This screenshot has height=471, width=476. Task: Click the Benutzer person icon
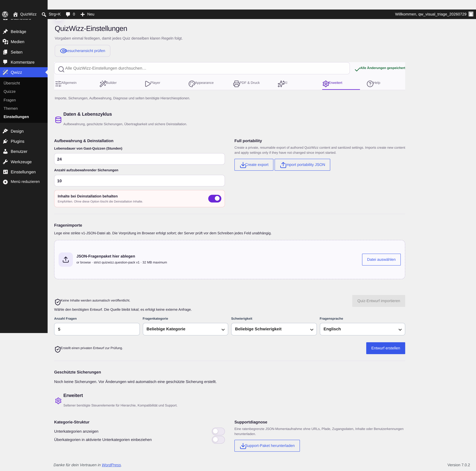tap(5, 151)
